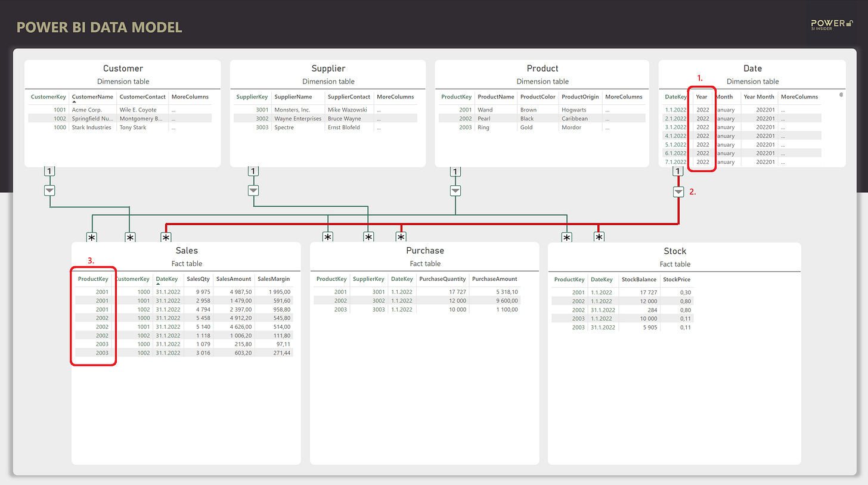The height and width of the screenshot is (485, 868).
Task: Select the "271,44" SalesMargin cell
Action: [281, 353]
